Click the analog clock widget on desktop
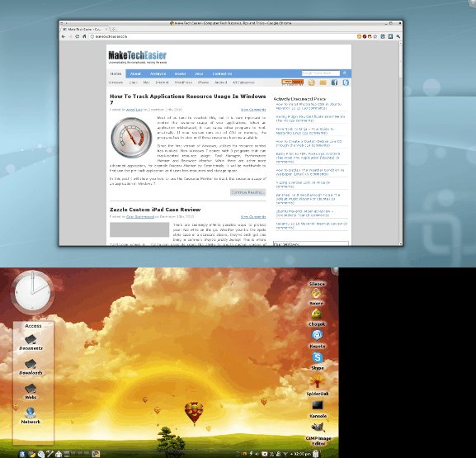476x458 pixels. pos(32,293)
